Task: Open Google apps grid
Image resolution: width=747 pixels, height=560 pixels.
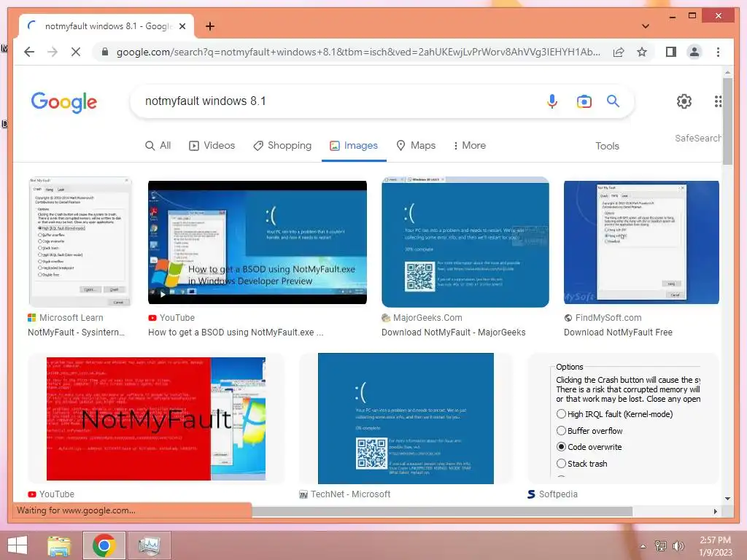Action: pos(718,101)
